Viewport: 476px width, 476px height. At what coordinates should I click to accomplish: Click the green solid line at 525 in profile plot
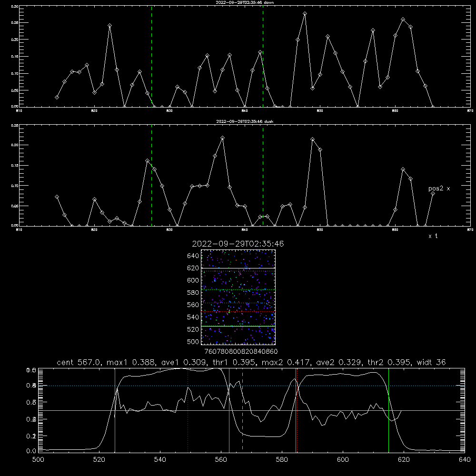(x=115, y=410)
